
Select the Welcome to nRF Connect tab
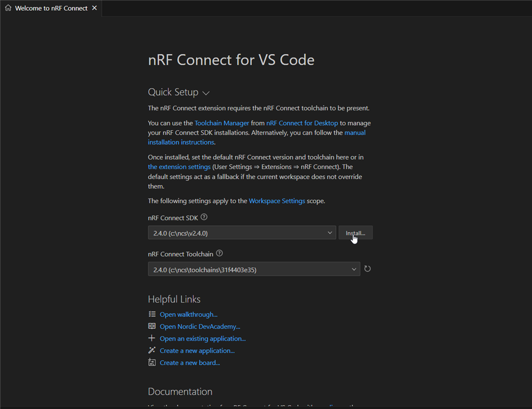pyautogui.click(x=51, y=8)
